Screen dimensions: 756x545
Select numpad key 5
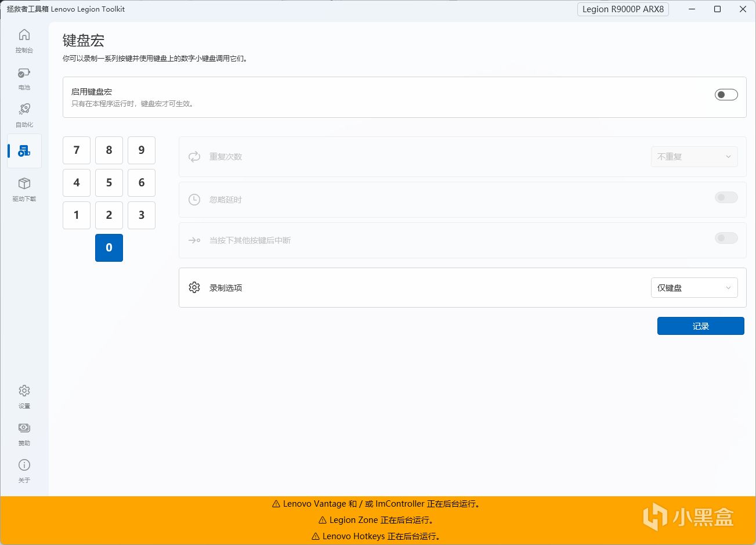point(109,183)
